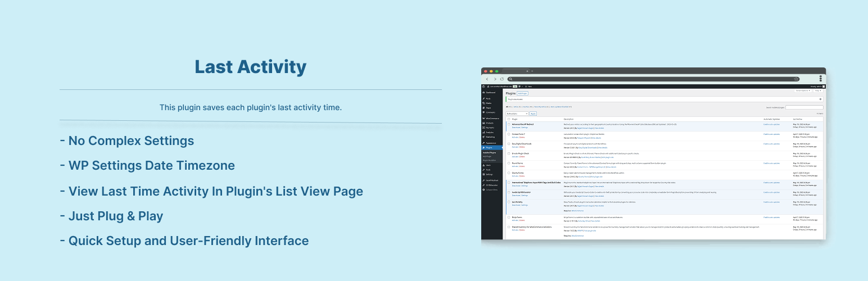Open the Appearance brush icon in sidebar

(483, 143)
